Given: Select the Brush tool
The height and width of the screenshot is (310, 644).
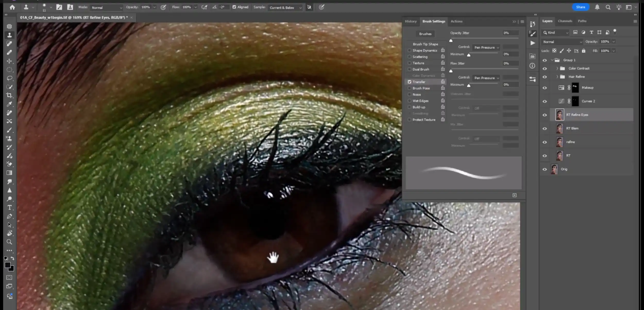Looking at the screenshot, I should pyautogui.click(x=9, y=130).
